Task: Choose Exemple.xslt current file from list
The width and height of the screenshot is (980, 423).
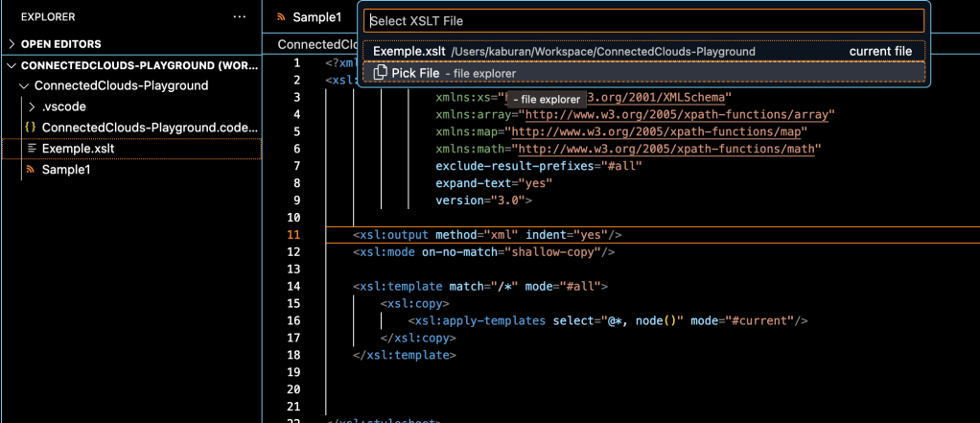Action: coord(642,51)
